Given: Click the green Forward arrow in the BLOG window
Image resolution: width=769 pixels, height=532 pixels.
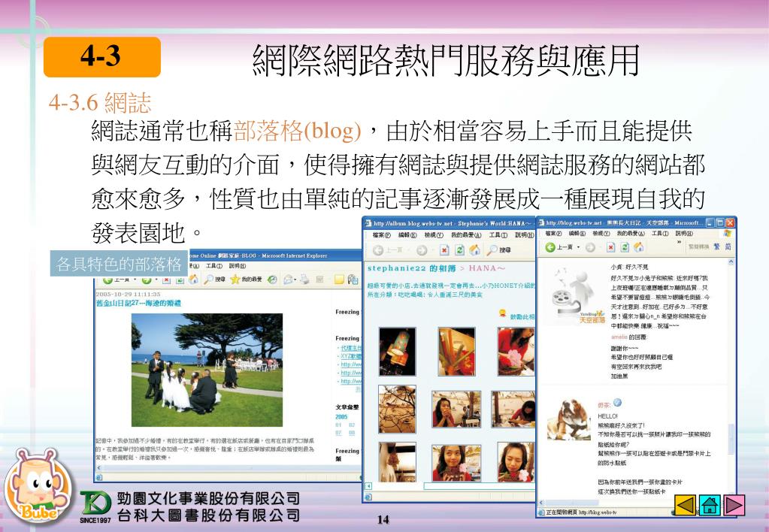Looking at the screenshot, I should coord(146,280).
